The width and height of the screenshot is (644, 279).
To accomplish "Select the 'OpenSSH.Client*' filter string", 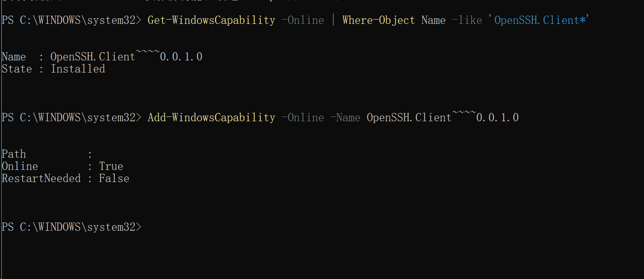I will [x=541, y=20].
